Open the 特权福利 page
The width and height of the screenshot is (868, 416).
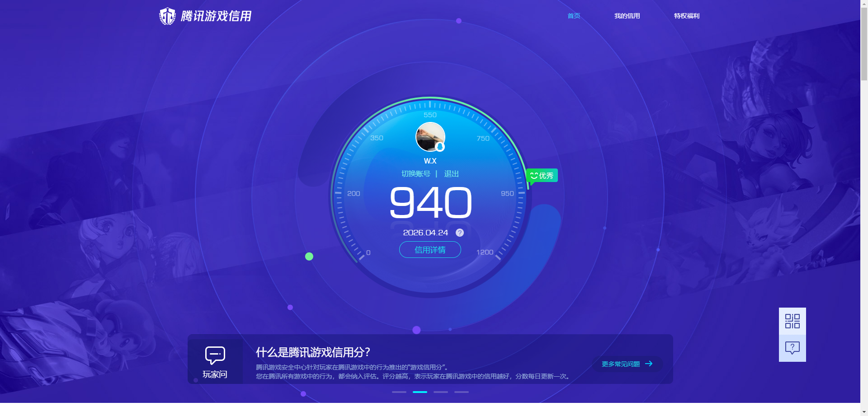(x=686, y=16)
